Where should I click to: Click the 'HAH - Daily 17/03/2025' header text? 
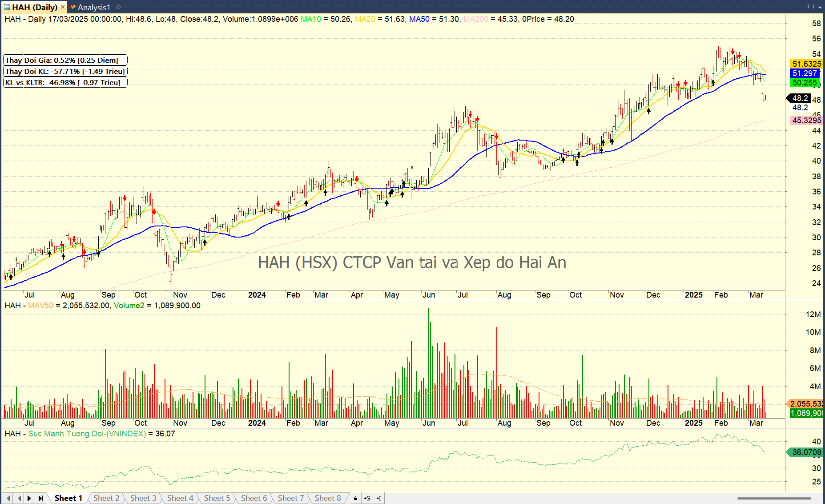tap(46, 19)
